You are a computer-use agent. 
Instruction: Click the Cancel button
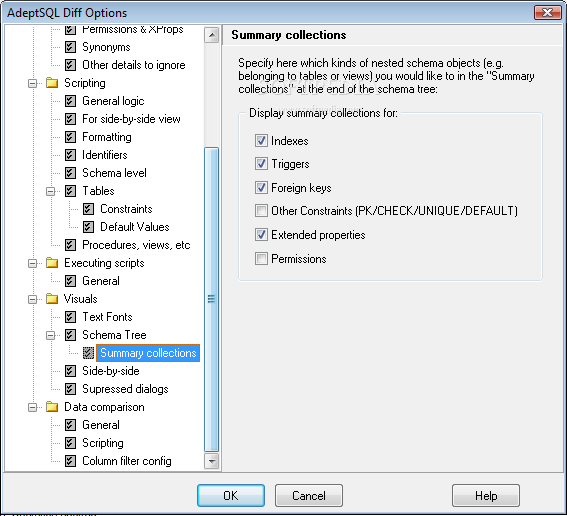click(309, 495)
